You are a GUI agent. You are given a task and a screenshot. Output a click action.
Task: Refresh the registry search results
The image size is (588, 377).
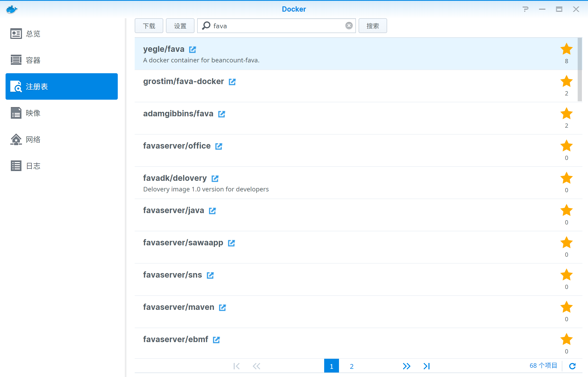point(573,366)
